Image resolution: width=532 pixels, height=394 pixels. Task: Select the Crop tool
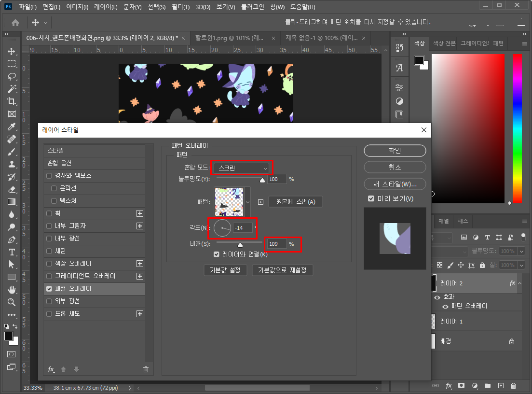(12, 101)
